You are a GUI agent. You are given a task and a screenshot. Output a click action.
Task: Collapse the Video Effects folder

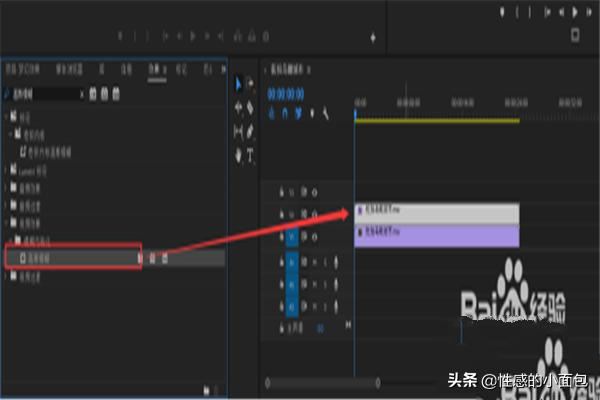(x=7, y=223)
